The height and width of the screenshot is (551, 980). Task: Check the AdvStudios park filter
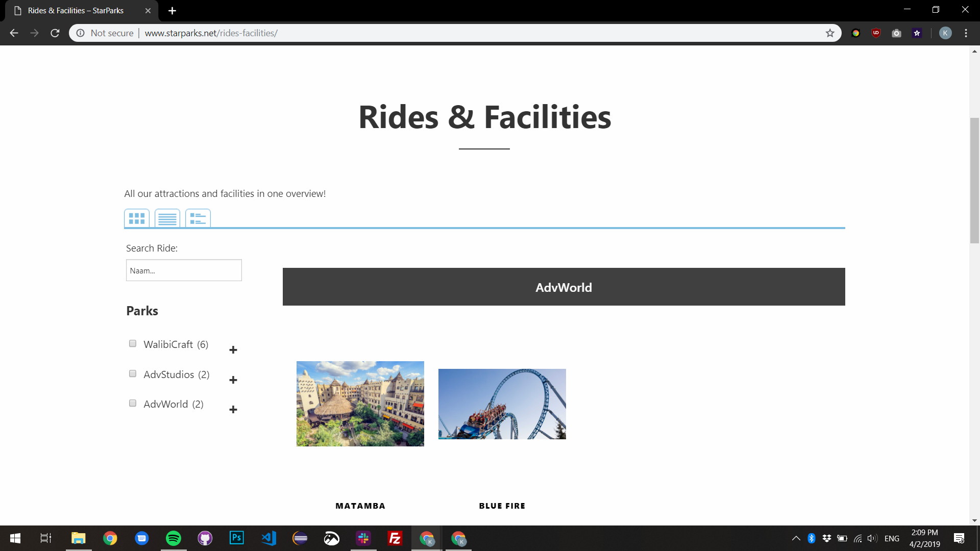[x=133, y=373]
